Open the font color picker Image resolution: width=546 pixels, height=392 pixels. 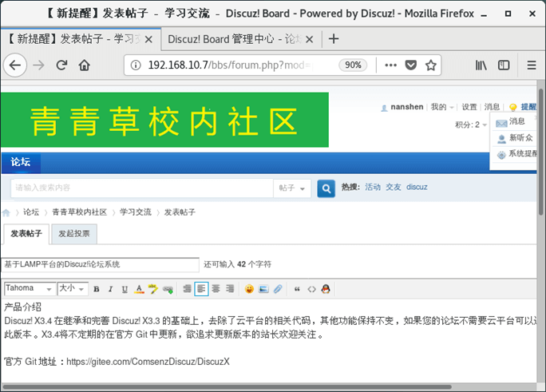(139, 289)
